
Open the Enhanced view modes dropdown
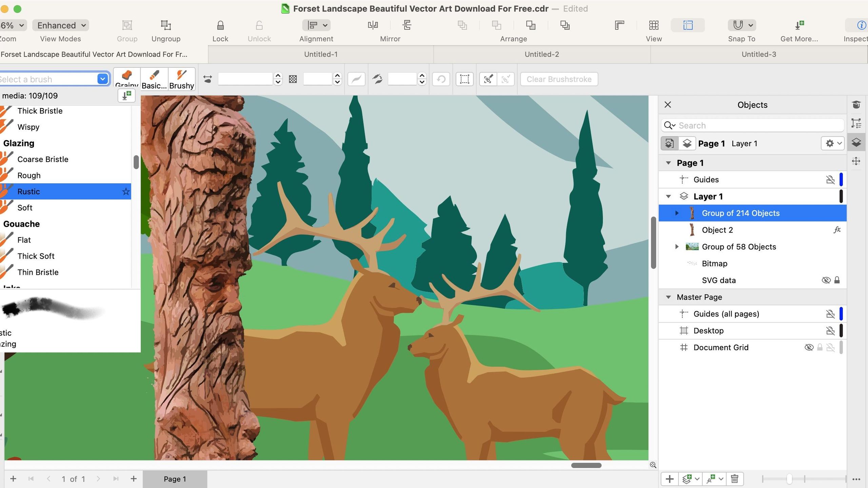tap(61, 25)
